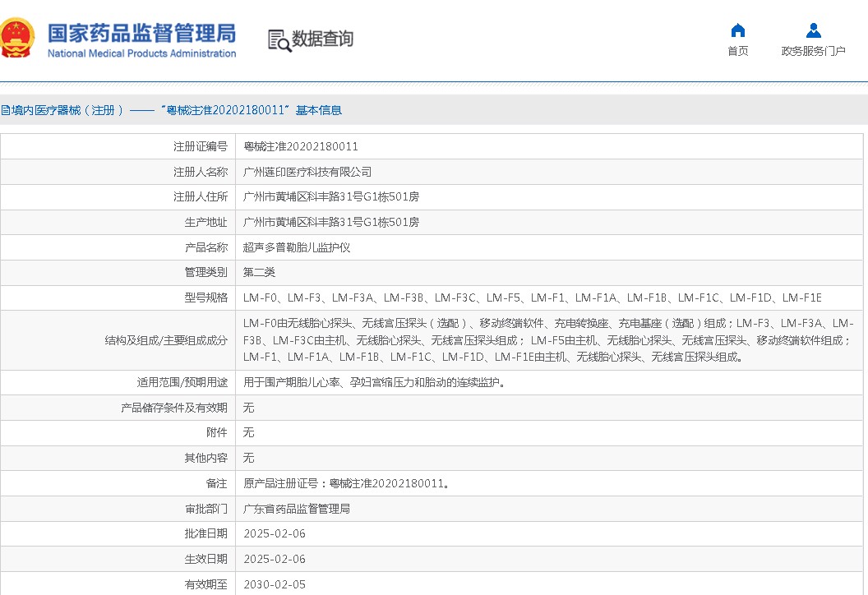Click expiry date 2030-02-05

click(x=275, y=584)
